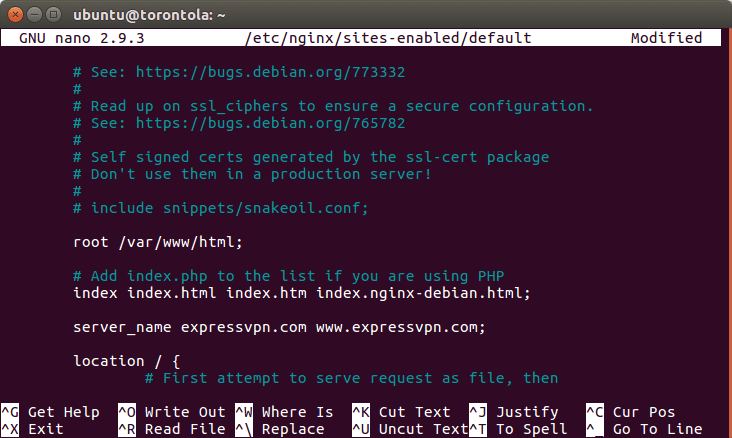The image size is (732, 438).
Task: Click the root /var/www/html line
Action: (158, 242)
